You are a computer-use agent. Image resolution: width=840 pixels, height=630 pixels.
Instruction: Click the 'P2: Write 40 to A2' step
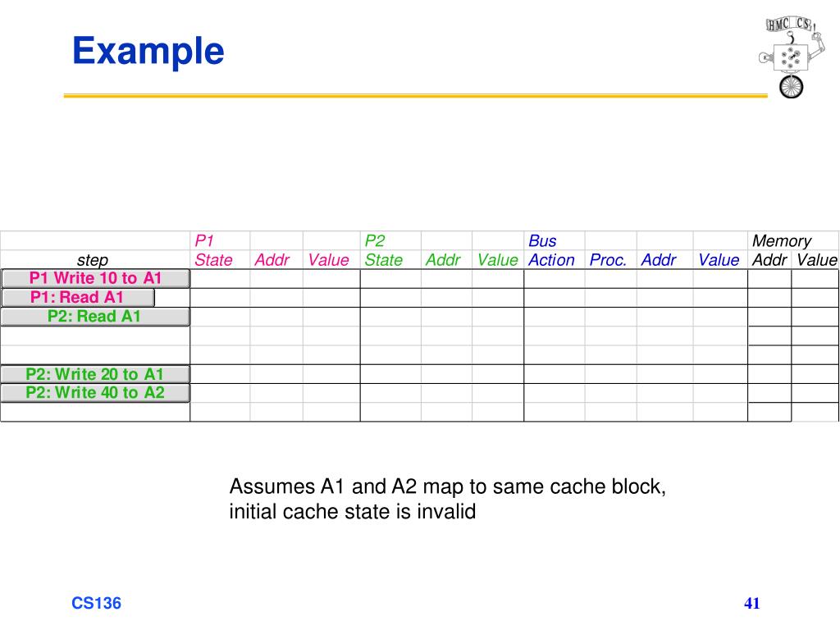(x=95, y=393)
